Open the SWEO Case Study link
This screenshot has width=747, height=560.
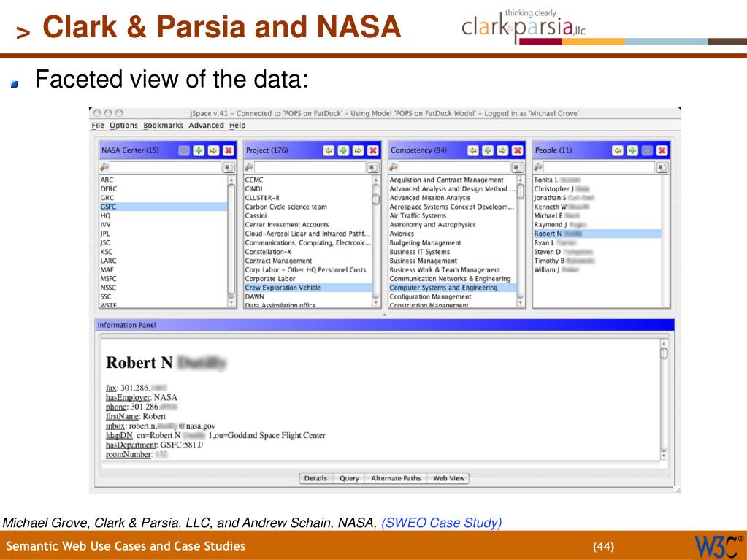click(x=441, y=523)
